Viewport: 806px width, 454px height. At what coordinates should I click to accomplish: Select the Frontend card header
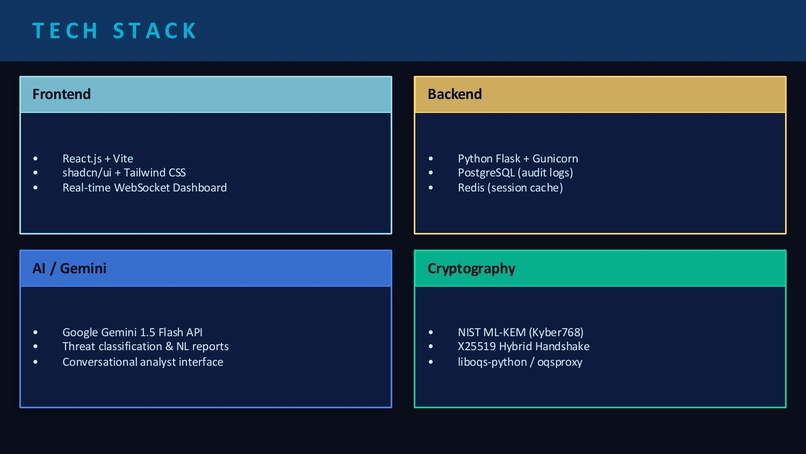pos(206,95)
